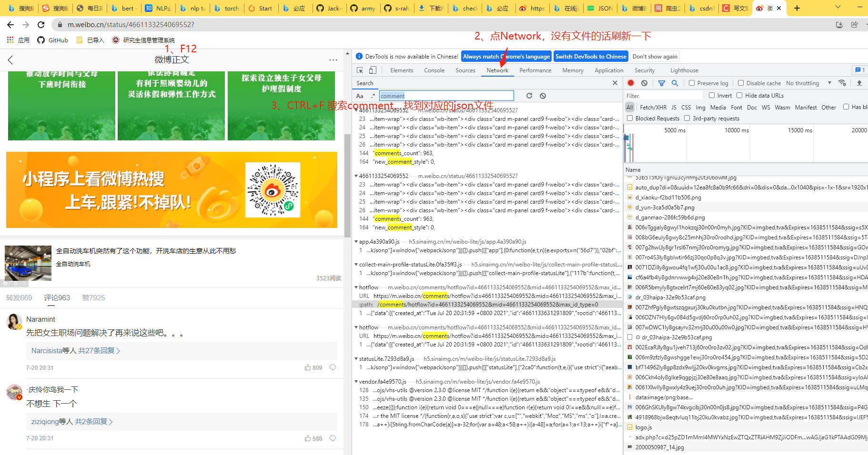Click Don't show again button
This screenshot has height=455, width=868.
[x=655, y=57]
